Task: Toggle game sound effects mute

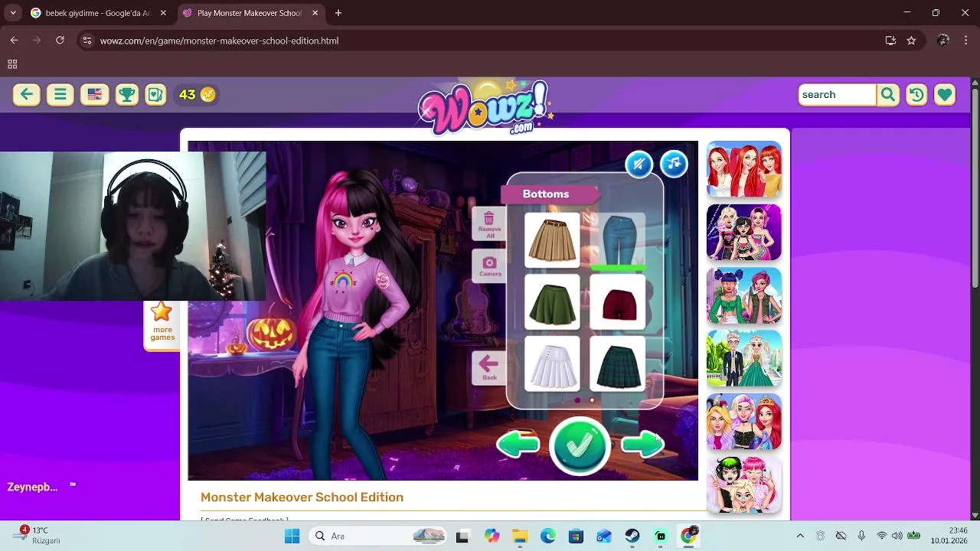Action: coord(639,164)
